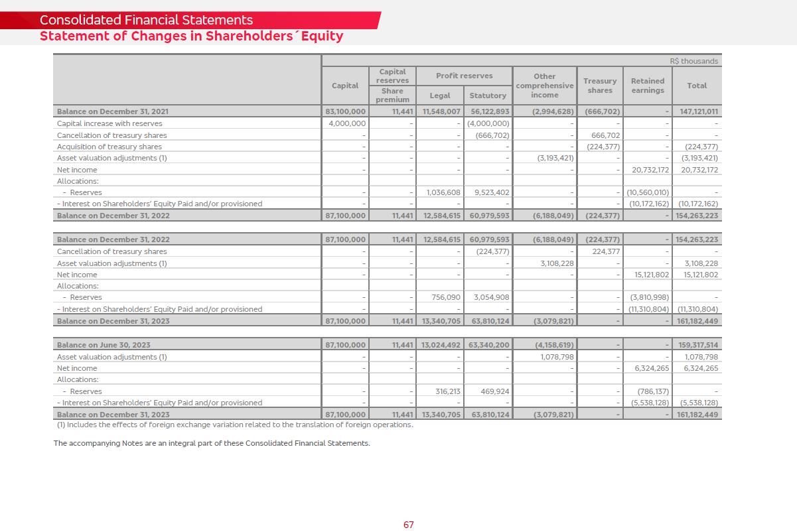The image size is (797, 532).
Task: Select the Acquisition of treasury shares row label
Action: (x=109, y=147)
